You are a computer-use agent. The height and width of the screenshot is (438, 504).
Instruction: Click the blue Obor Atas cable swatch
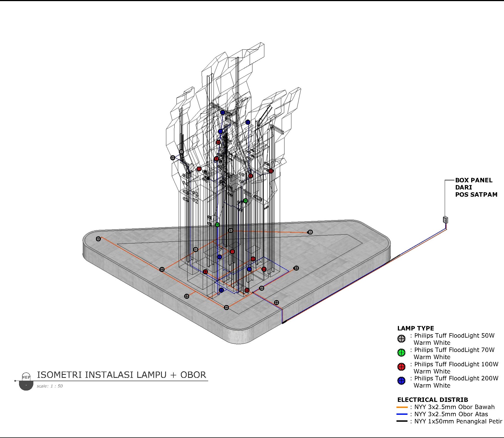click(x=402, y=414)
